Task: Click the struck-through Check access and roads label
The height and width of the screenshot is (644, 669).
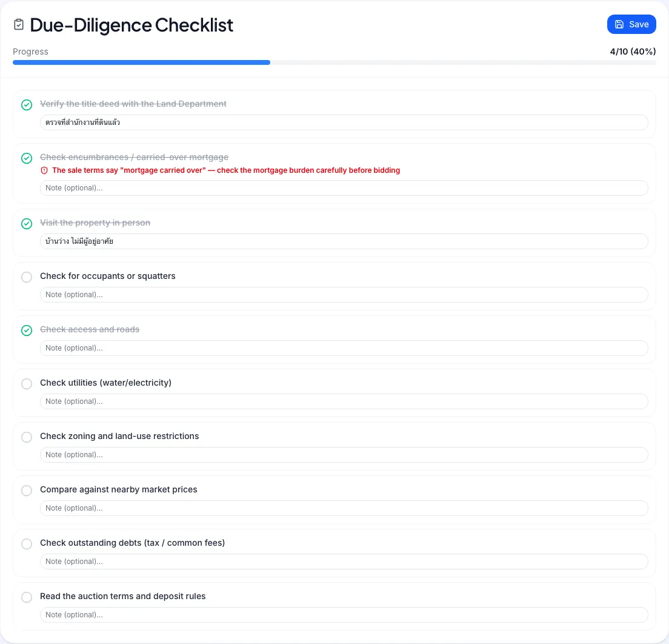Action: click(90, 329)
